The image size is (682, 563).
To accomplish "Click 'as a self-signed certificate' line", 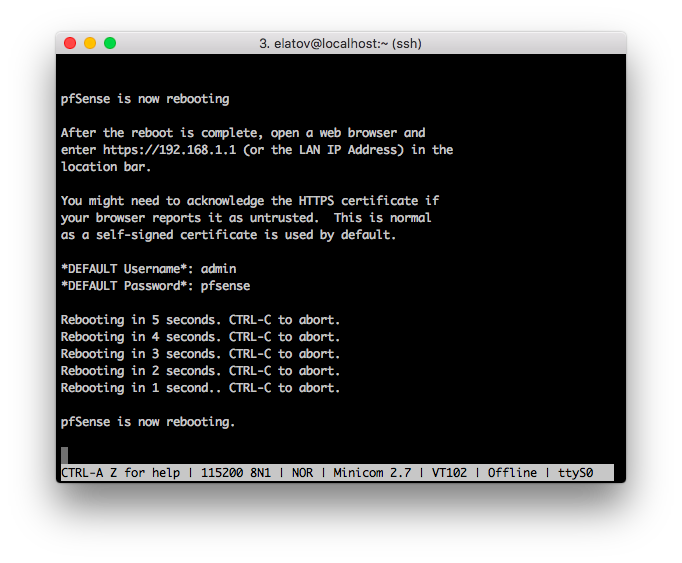I will (228, 235).
